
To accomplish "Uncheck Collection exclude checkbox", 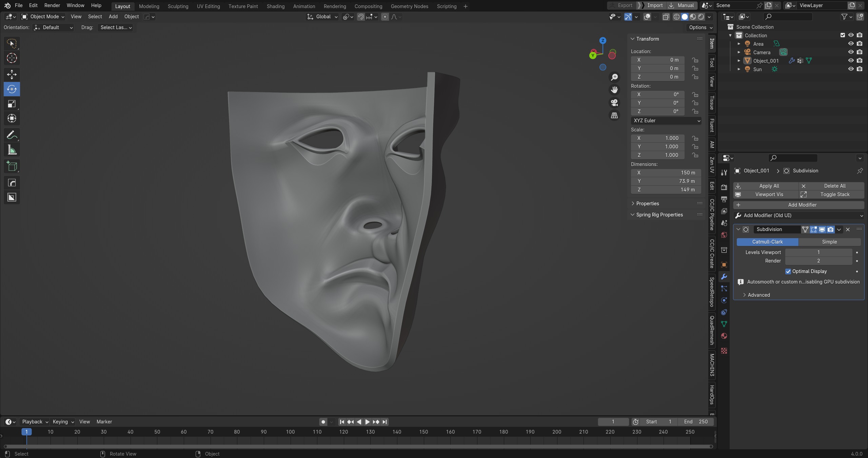I will click(843, 35).
